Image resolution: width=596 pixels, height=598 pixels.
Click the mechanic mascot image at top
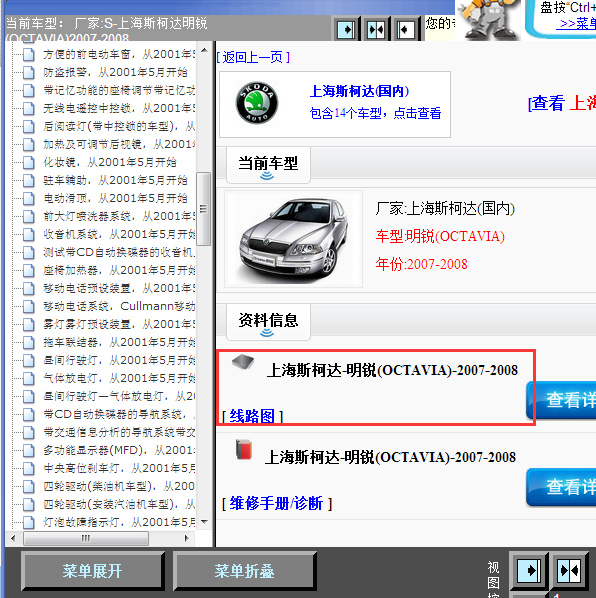coord(489,20)
